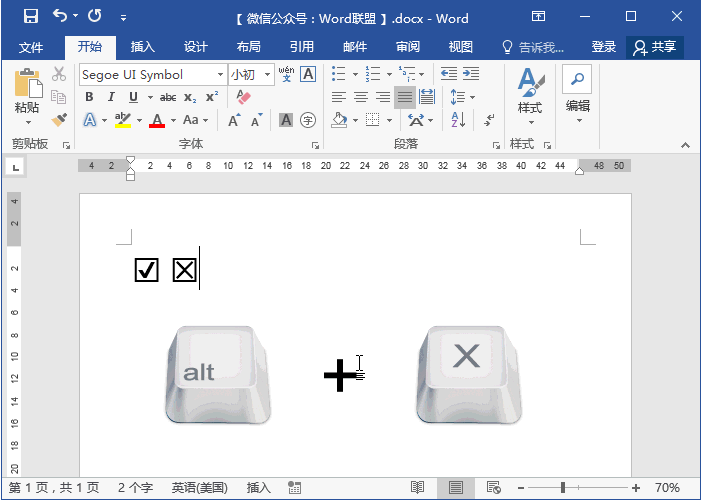Open the Segoe UI Symbol font dropdown
The image size is (702, 501).
(220, 75)
